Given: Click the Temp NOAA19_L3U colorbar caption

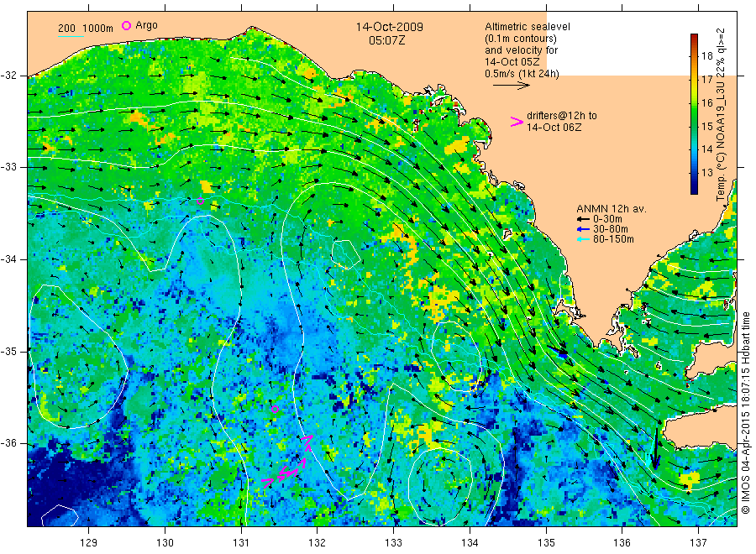Looking at the screenshot, I should (721, 115).
